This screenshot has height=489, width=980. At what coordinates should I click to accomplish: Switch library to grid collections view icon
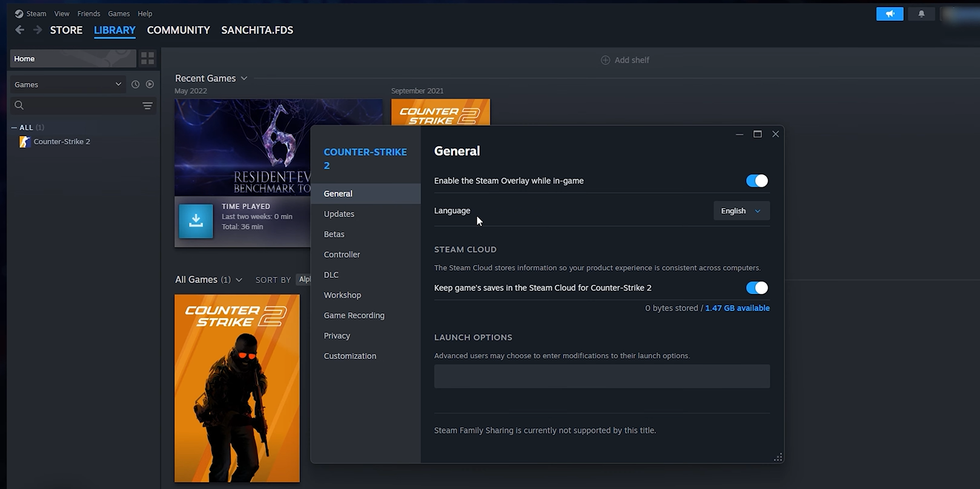click(147, 58)
